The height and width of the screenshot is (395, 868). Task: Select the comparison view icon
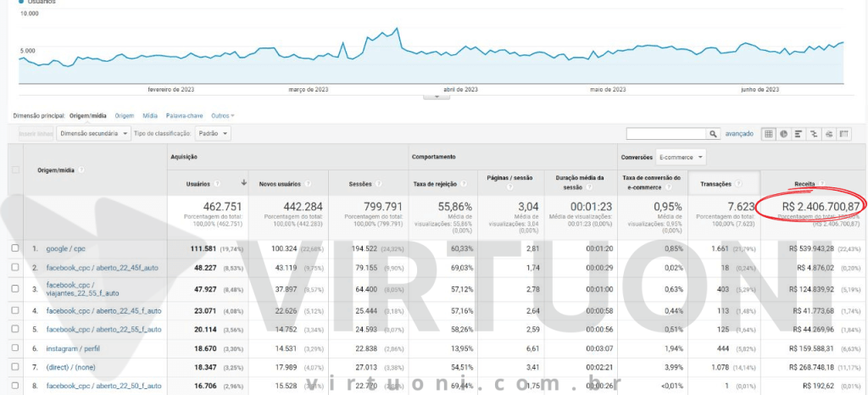coord(814,134)
